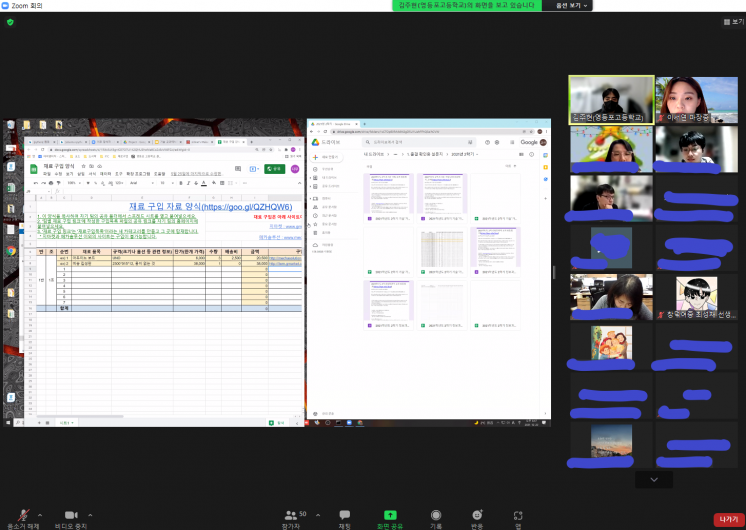Select the top-left highlighted speaker video tile
Image resolution: width=746 pixels, height=530 pixels.
(x=610, y=100)
